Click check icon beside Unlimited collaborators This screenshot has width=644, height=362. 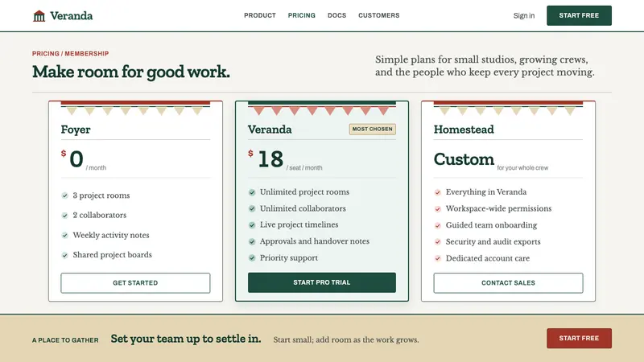pyautogui.click(x=252, y=208)
